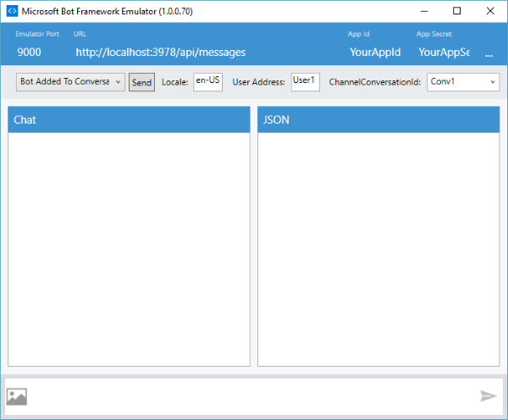Click the App Id label

click(x=359, y=34)
